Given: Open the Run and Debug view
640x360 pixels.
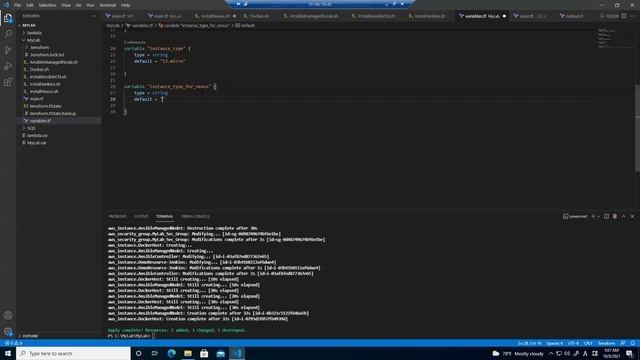Looking at the screenshot, I should click(x=8, y=66).
